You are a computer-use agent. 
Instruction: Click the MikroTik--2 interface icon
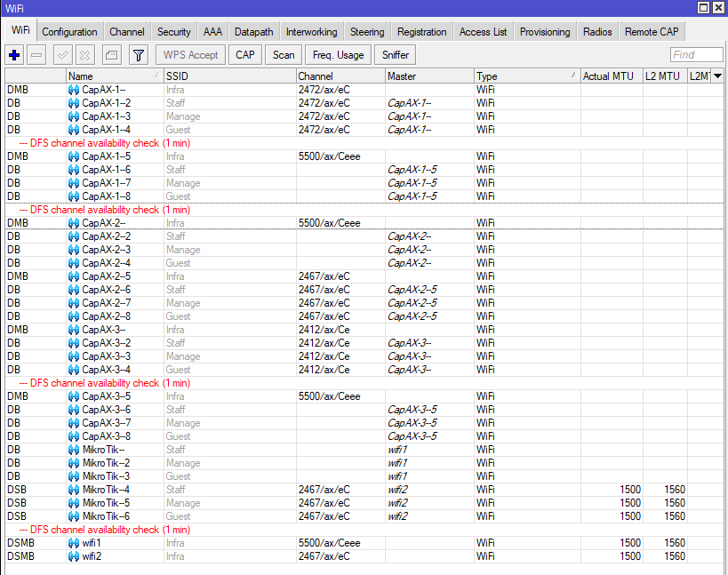click(x=74, y=463)
